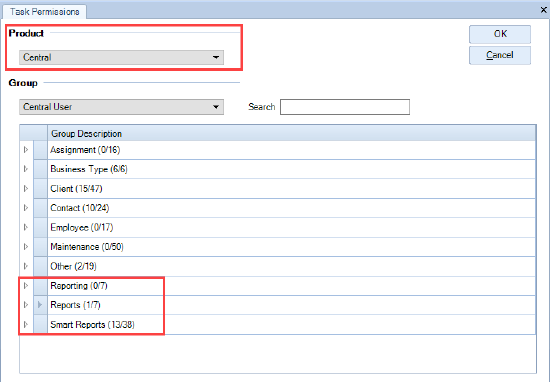Expand the Client (15/47) group
This screenshot has width=550, height=382.
(x=26, y=189)
